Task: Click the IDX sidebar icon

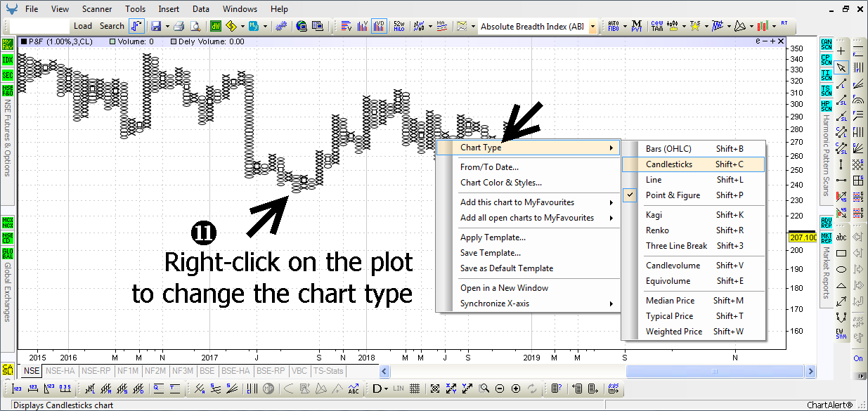Action: tap(8, 60)
